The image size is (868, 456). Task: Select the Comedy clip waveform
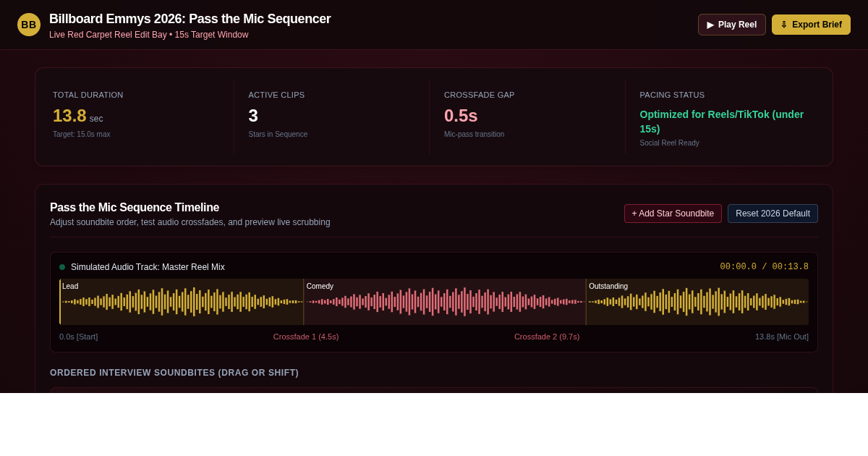445,302
